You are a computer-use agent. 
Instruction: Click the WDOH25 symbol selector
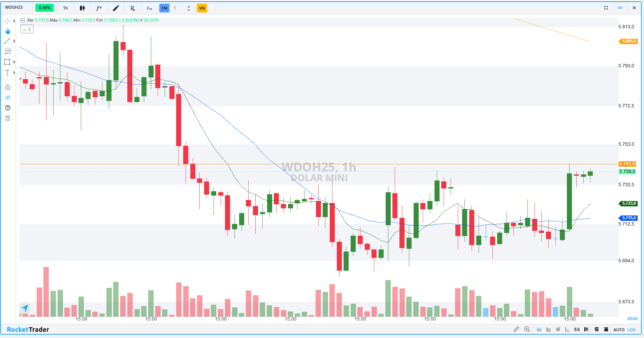coord(14,7)
